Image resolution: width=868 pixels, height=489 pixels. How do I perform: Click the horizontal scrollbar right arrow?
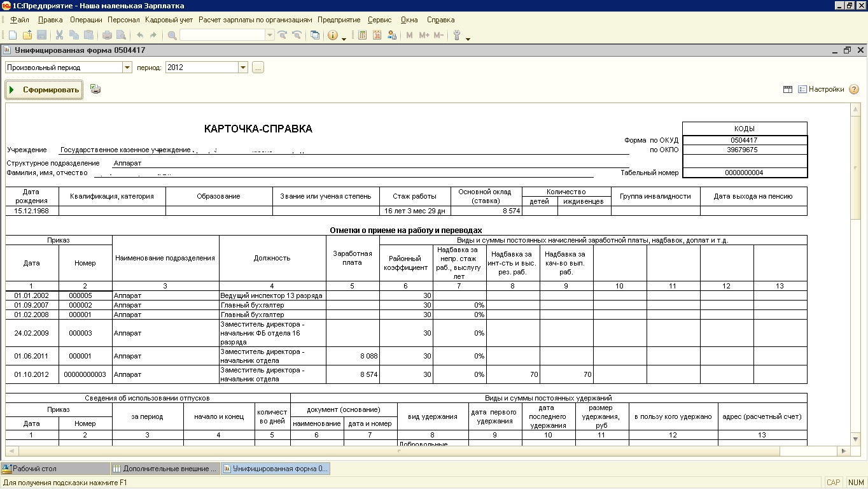coord(844,451)
